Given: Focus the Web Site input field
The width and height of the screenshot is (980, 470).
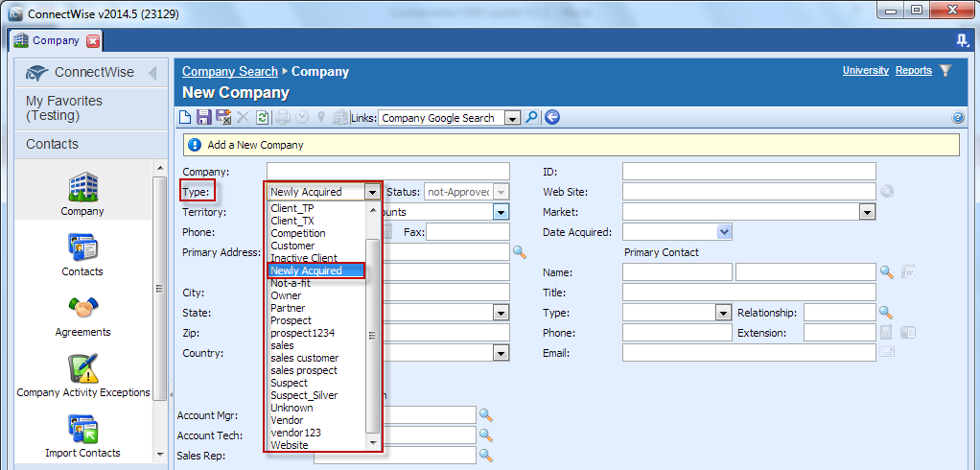Looking at the screenshot, I should tap(749, 192).
